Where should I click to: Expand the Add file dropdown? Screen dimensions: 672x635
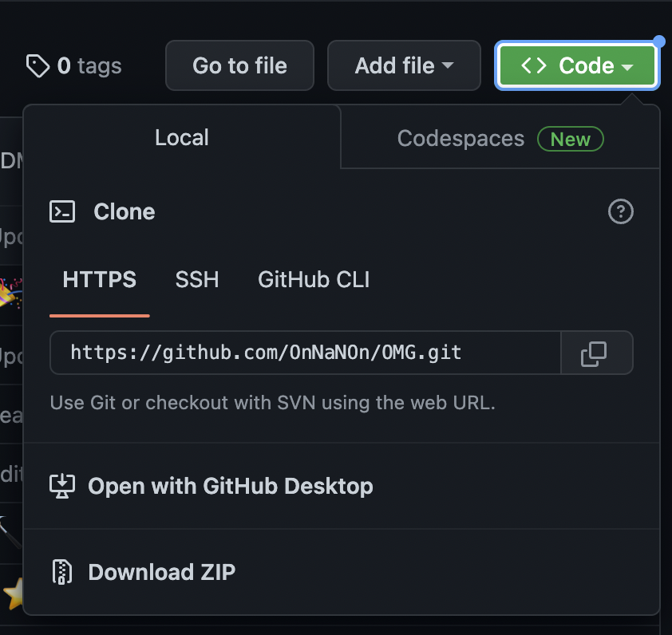[404, 65]
